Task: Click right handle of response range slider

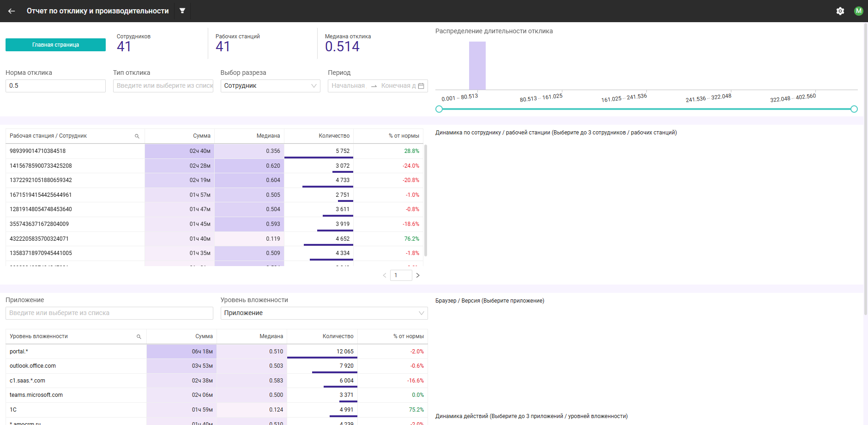Action: (854, 109)
